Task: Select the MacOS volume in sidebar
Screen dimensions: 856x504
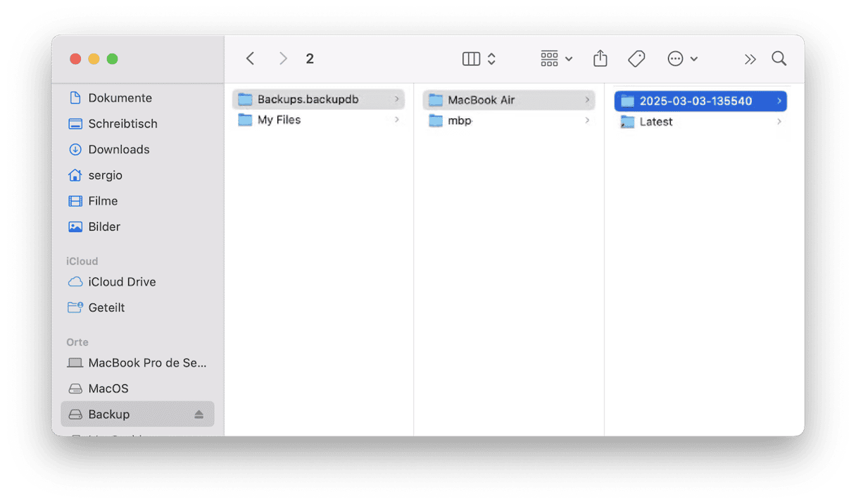Action: 108,389
